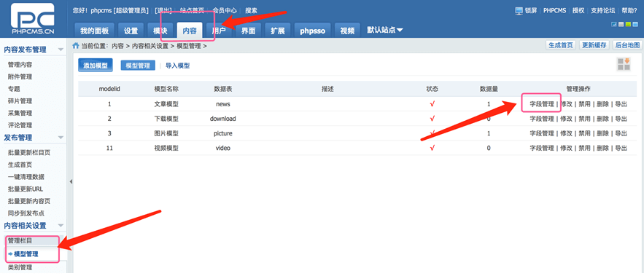Open 批量更新内容页 in the sidebar

coord(29,202)
